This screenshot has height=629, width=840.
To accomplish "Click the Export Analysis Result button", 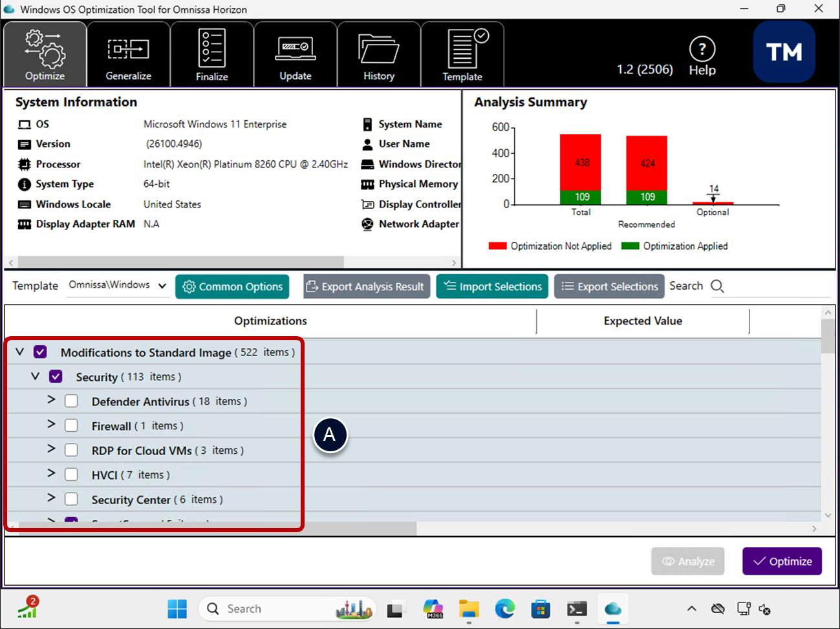I will (x=365, y=286).
